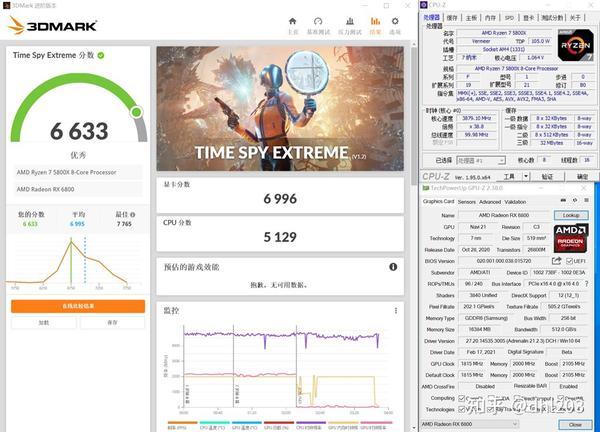The image size is (600, 432).
Task: Select GPU-Z Validation tab
Action: click(x=515, y=202)
